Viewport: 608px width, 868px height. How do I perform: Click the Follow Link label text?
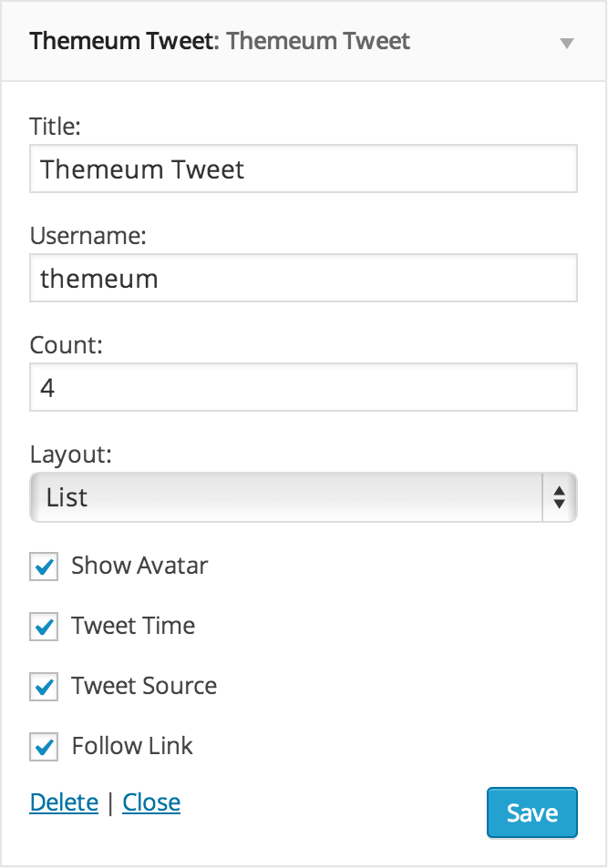132,746
